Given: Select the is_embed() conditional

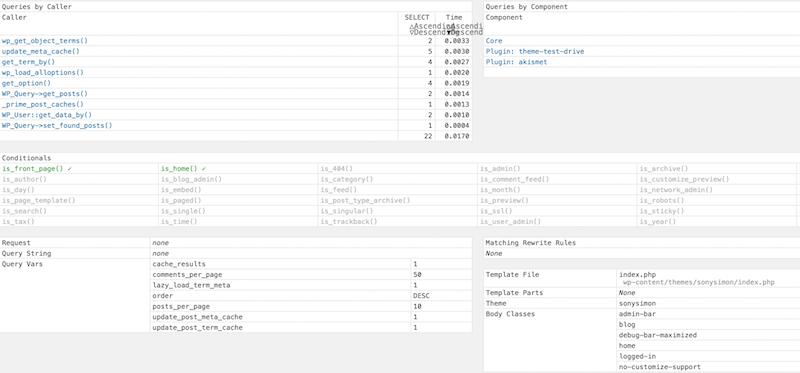Looking at the screenshot, I should pos(181,190).
